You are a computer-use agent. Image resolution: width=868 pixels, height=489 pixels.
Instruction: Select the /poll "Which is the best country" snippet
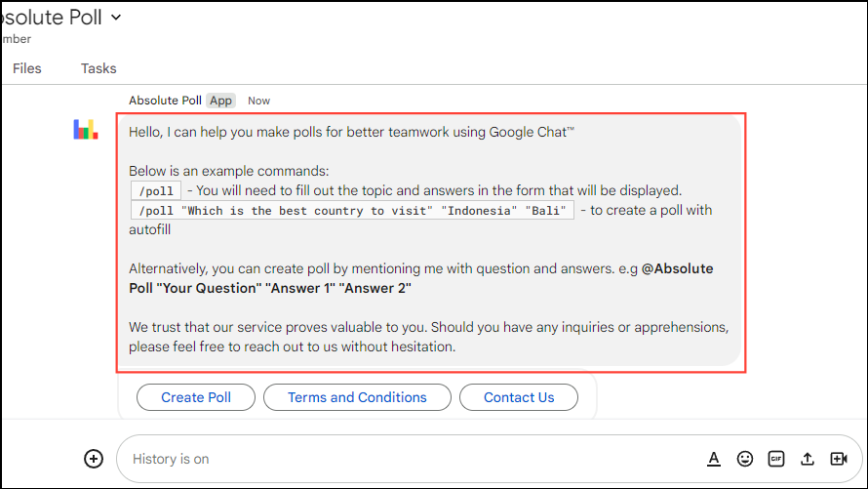click(x=352, y=211)
